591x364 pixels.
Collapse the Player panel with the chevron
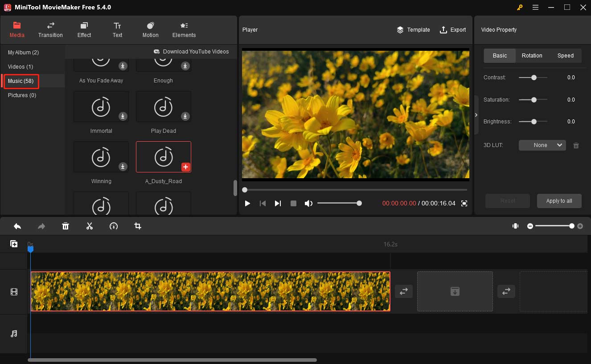click(x=476, y=115)
